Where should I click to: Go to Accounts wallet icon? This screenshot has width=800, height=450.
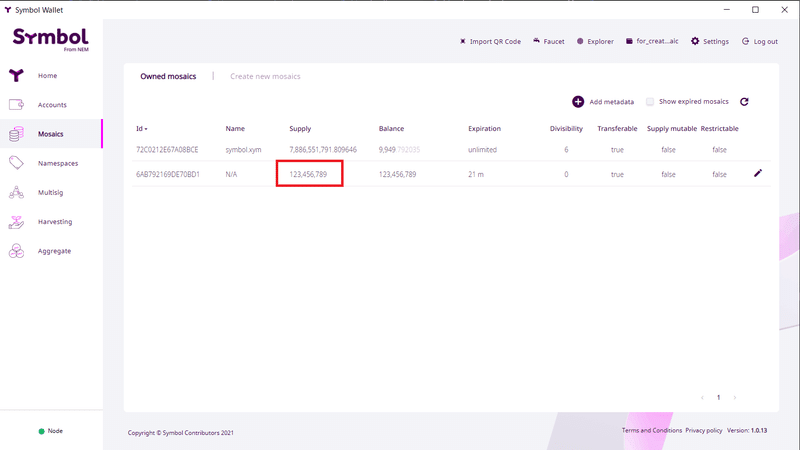pos(16,105)
